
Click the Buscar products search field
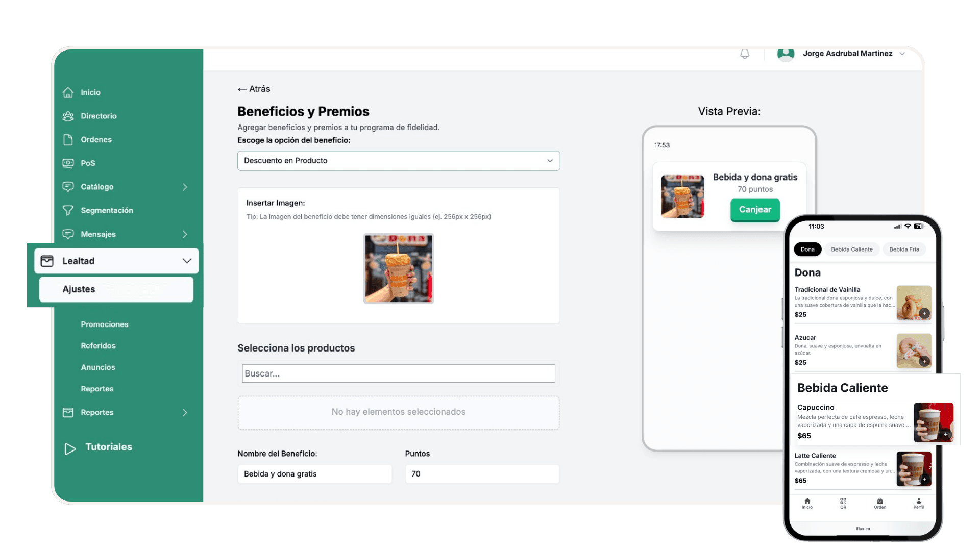pyautogui.click(x=398, y=373)
